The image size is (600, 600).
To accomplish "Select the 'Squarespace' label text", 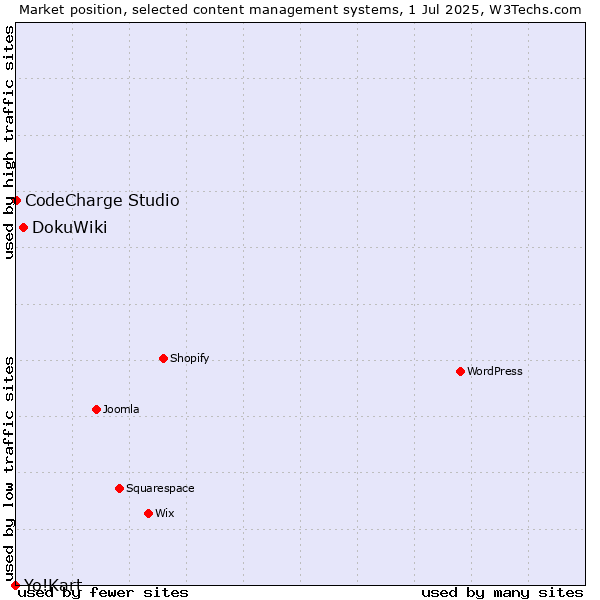I will click(160, 489).
